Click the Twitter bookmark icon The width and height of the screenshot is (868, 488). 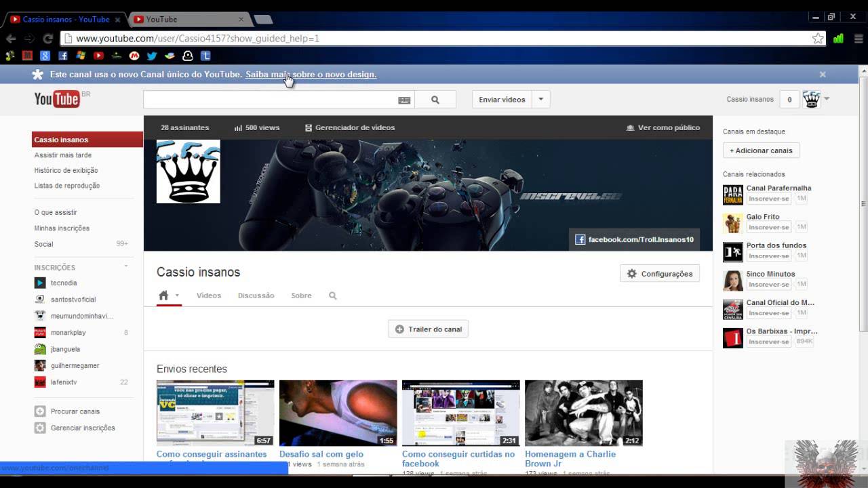[152, 56]
